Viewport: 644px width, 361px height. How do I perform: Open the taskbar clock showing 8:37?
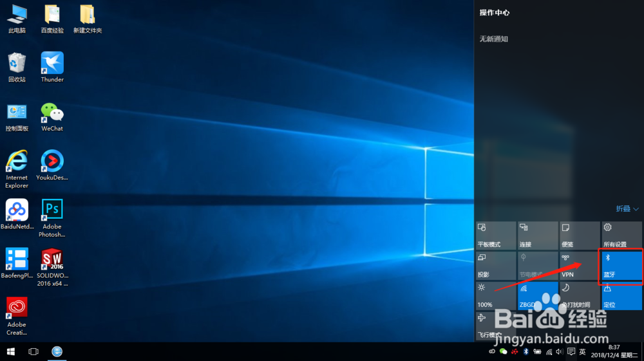pyautogui.click(x=614, y=351)
